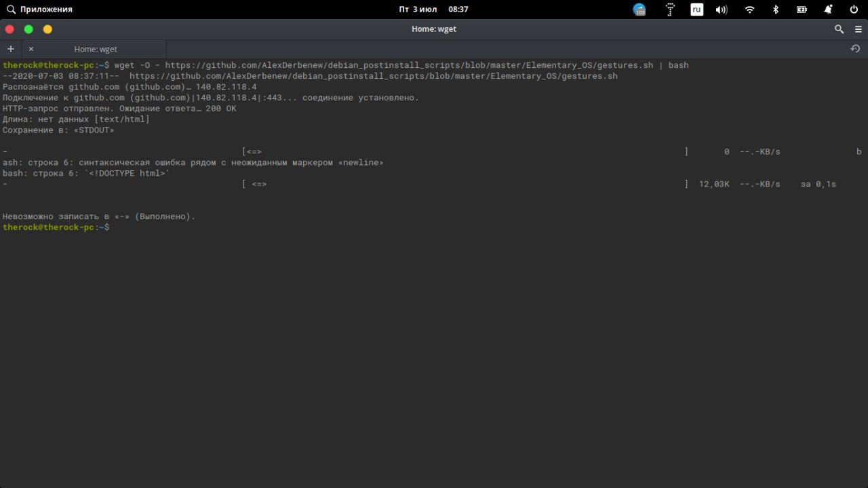Click the «Невозможно записать в «-»» line
868x488 pixels.
pyautogui.click(x=99, y=217)
